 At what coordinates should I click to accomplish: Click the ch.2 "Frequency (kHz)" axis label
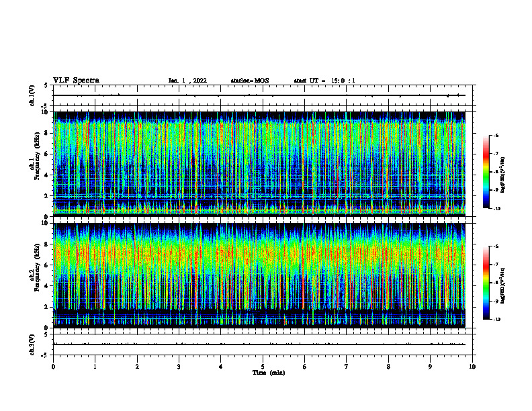[x=36, y=267]
